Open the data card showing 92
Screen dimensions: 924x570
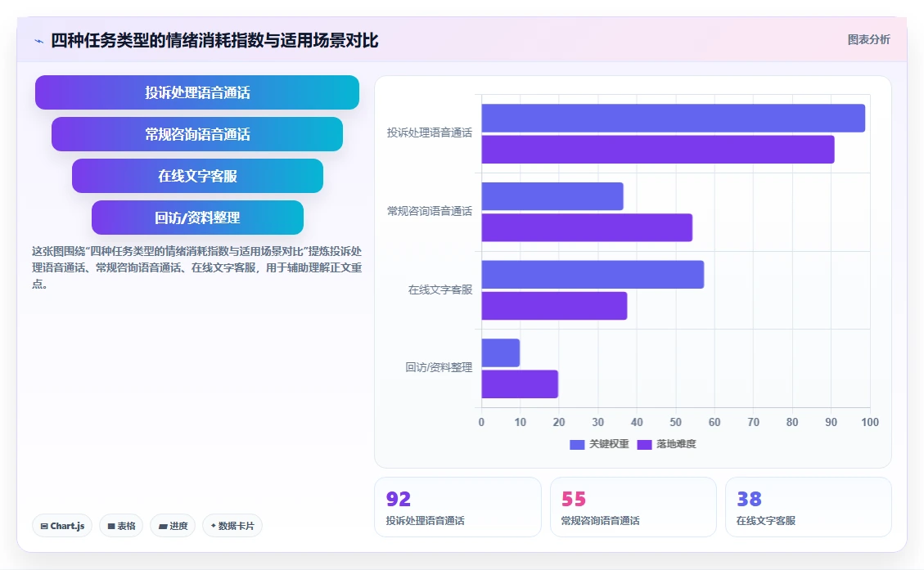(x=457, y=507)
